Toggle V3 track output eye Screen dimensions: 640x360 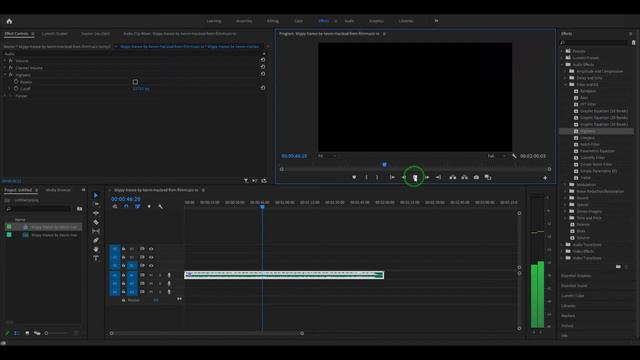[x=151, y=249]
